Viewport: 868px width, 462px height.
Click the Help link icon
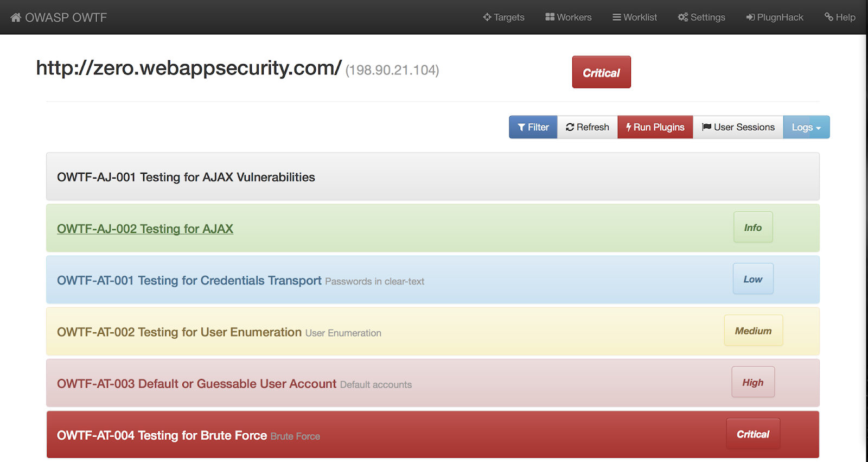point(828,17)
